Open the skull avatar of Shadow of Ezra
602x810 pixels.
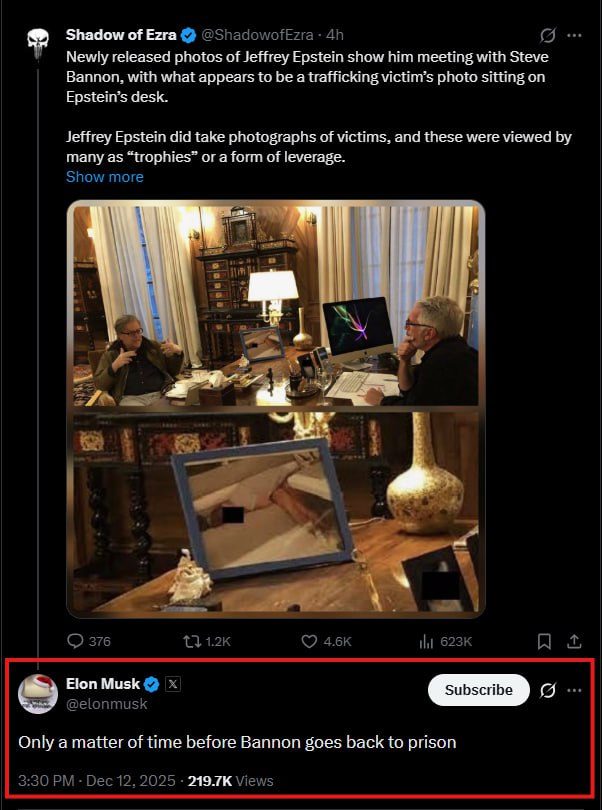coord(38,43)
